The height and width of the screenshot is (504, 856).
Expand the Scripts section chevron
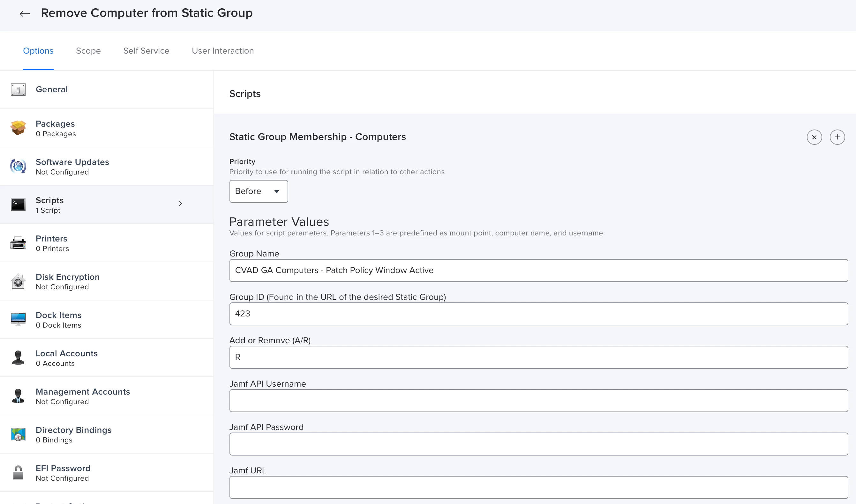tap(180, 204)
